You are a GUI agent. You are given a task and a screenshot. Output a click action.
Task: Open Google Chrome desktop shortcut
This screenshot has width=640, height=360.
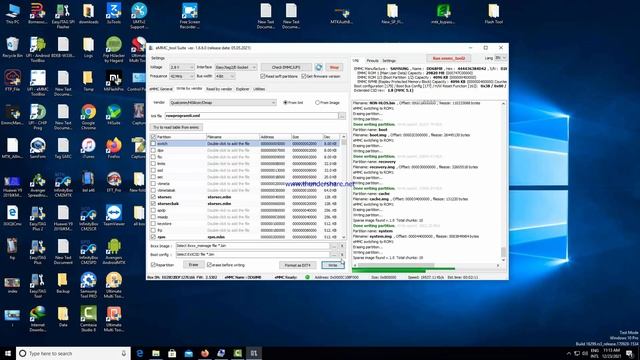point(88,116)
